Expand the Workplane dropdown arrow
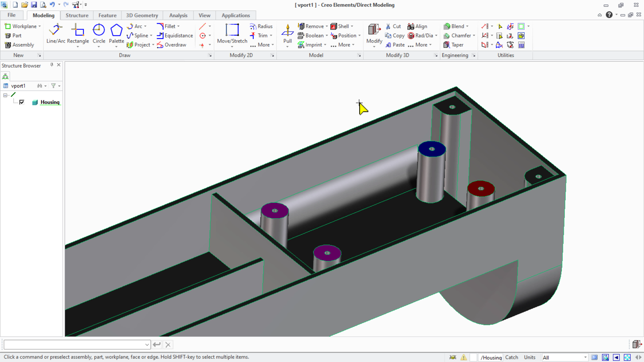 (x=40, y=26)
